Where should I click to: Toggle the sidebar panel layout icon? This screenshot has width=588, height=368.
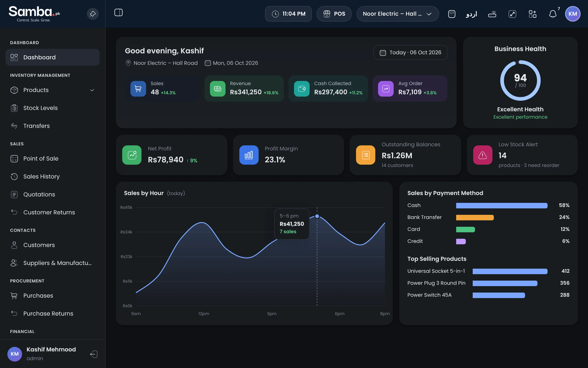pos(119,12)
